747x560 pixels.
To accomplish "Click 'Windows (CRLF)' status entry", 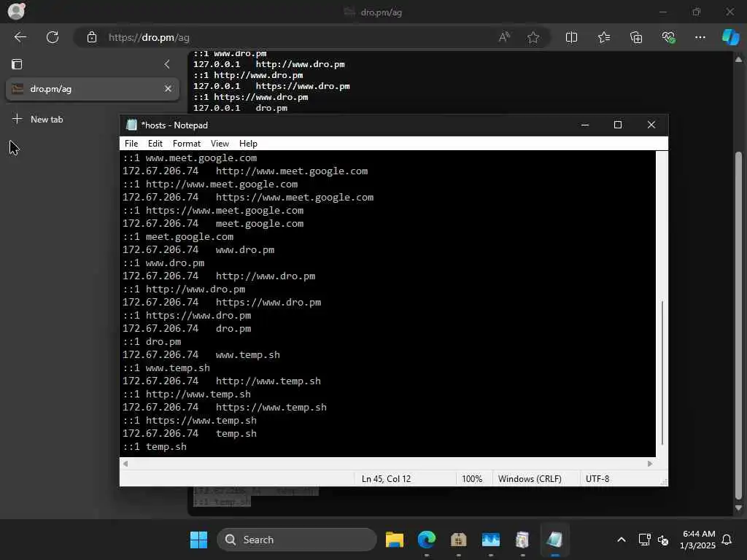I will (x=530, y=479).
